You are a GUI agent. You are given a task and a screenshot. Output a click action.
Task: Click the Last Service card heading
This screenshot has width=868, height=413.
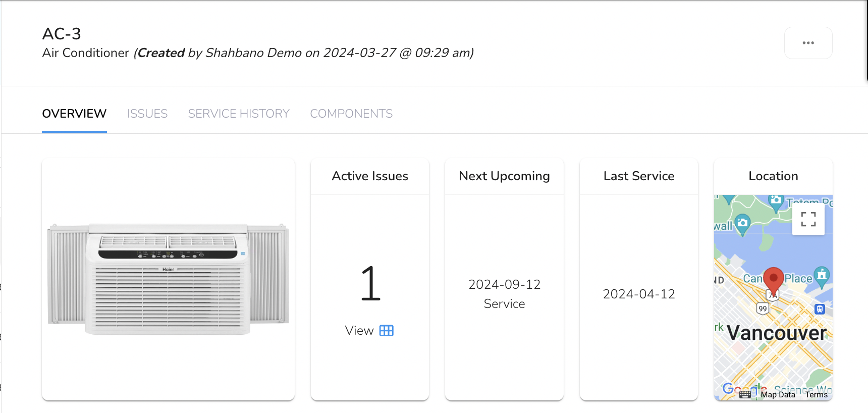click(639, 176)
